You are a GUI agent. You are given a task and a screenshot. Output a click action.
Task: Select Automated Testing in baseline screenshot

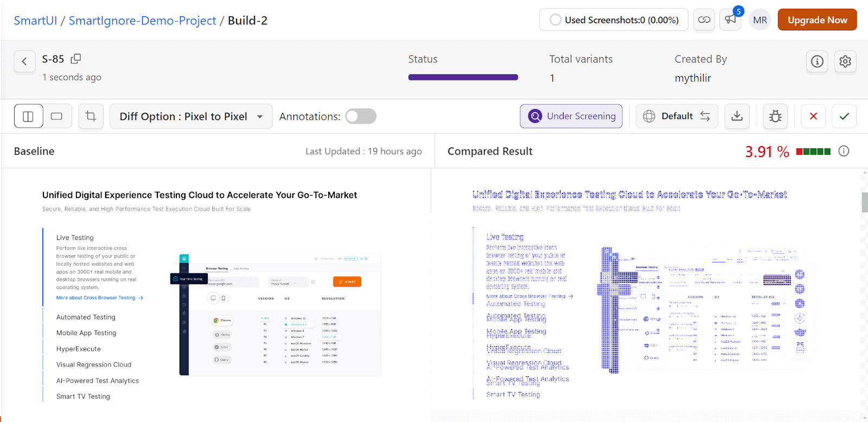point(86,317)
